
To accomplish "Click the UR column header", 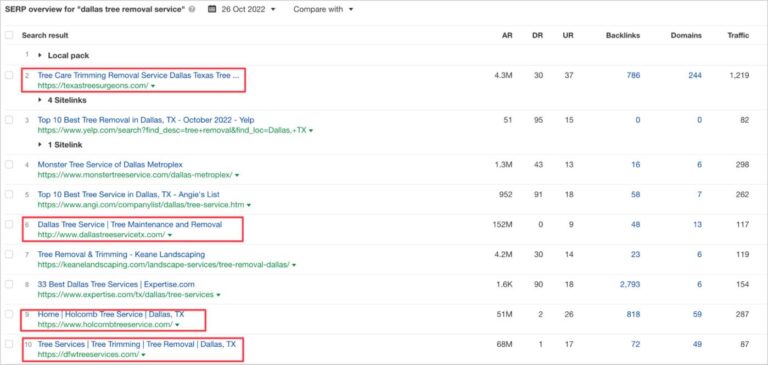I will click(568, 35).
